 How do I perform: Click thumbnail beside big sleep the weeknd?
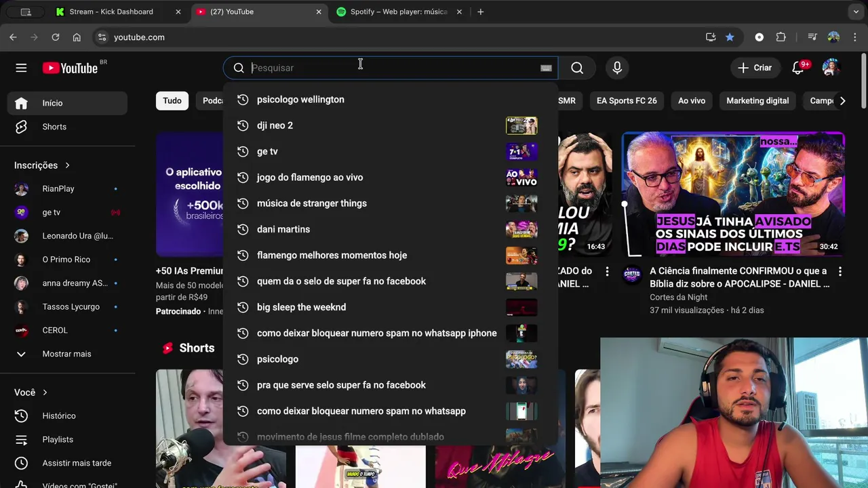pos(521,307)
